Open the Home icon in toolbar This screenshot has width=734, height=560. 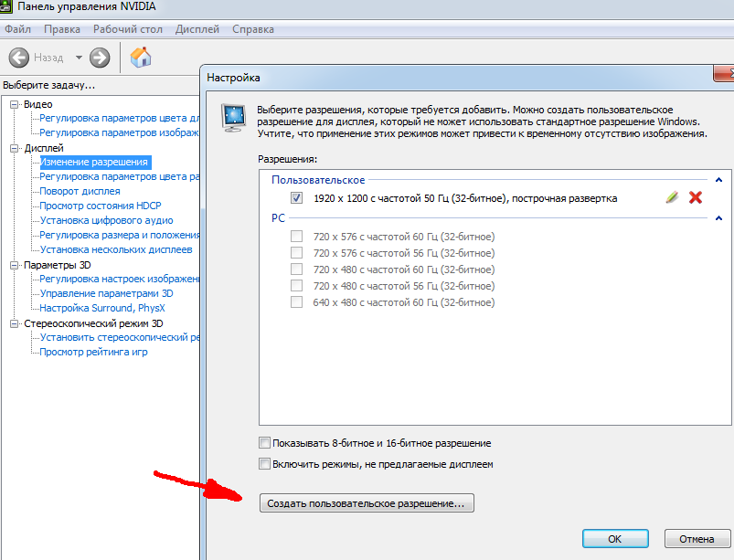pos(141,58)
